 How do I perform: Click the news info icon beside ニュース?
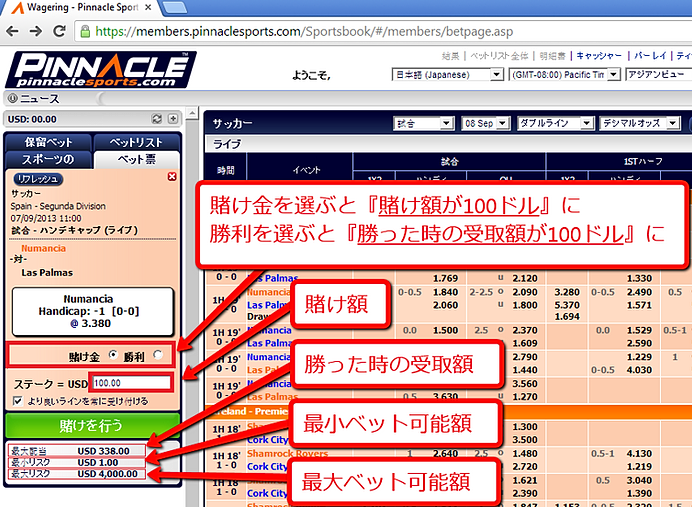point(12,98)
